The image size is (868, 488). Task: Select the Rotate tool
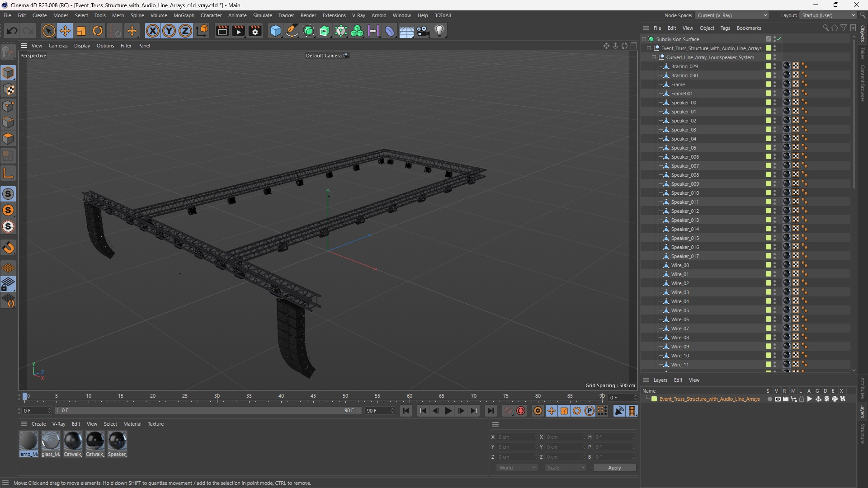98,31
